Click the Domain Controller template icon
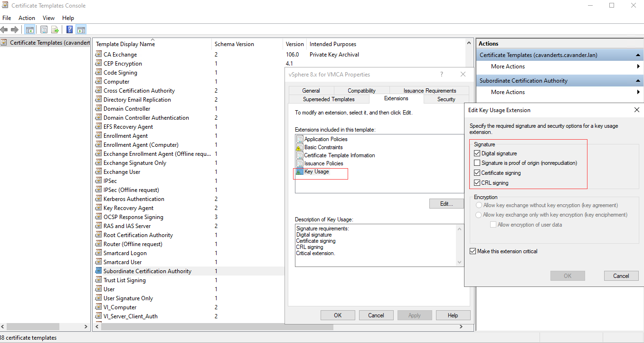644x343 pixels. (99, 109)
